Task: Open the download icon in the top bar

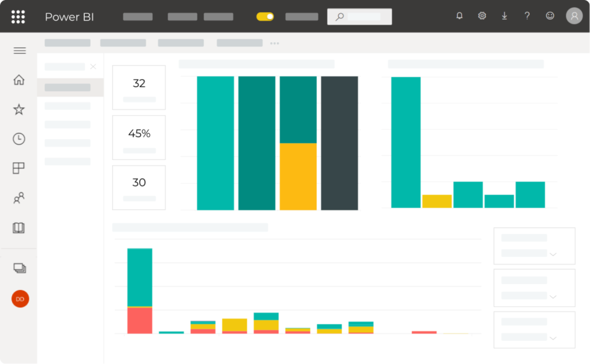Action: 505,16
